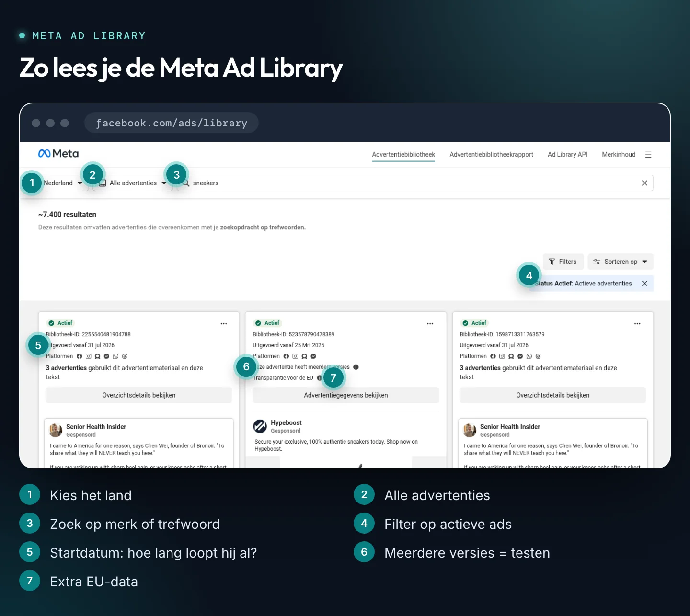Click the sneakers search input field
Screen dimensions: 690x616
(x=414, y=183)
